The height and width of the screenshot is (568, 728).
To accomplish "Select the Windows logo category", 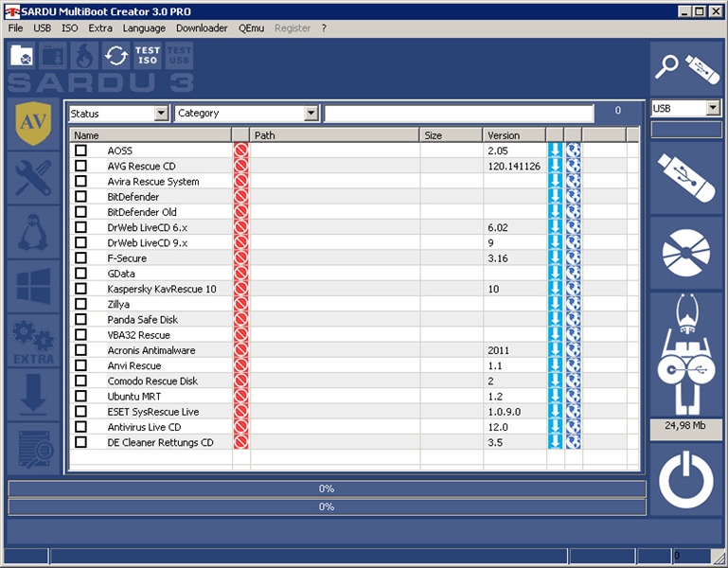I will click(x=33, y=286).
